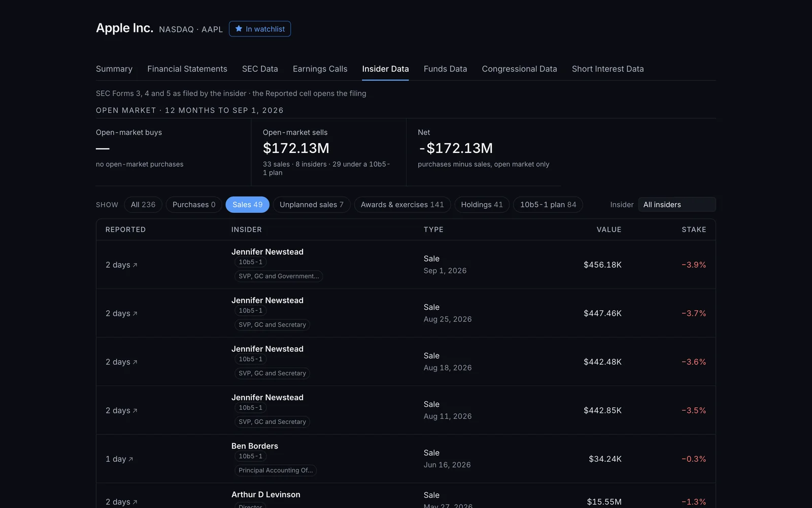Open the Summary tab

point(114,69)
